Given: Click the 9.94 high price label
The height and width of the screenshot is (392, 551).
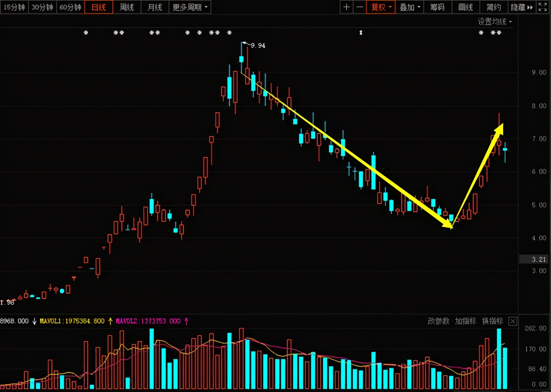Looking at the screenshot, I should (x=258, y=45).
